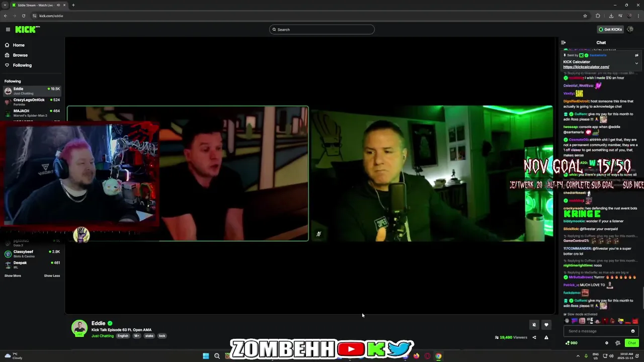The image size is (644, 362).
Task: Send message with Chat button
Action: click(632, 343)
